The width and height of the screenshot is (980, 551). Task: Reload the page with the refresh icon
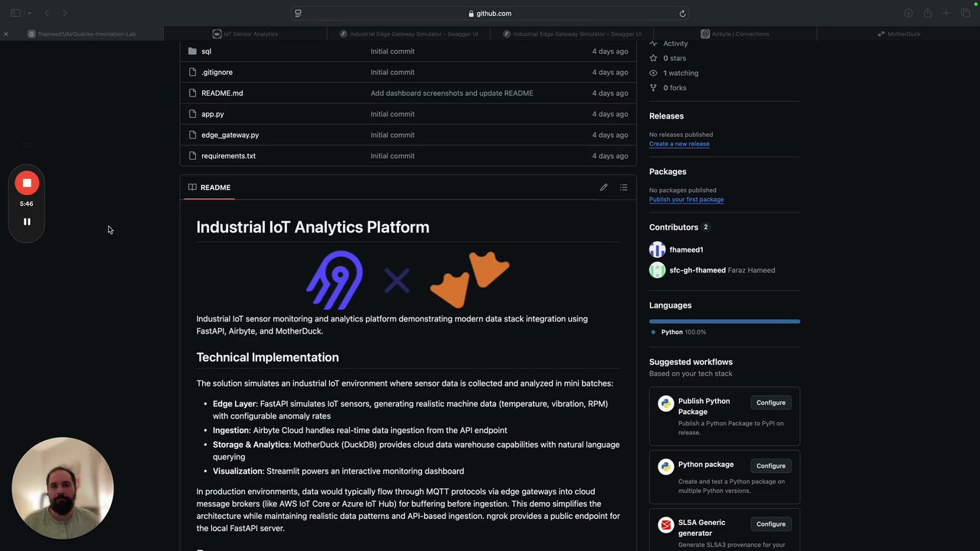(682, 14)
